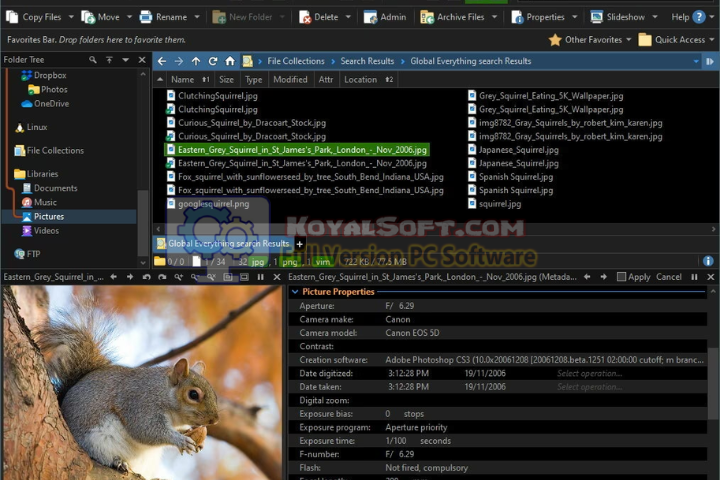Show the next image in the viewer pane
The height and width of the screenshot is (480, 720).
click(130, 277)
